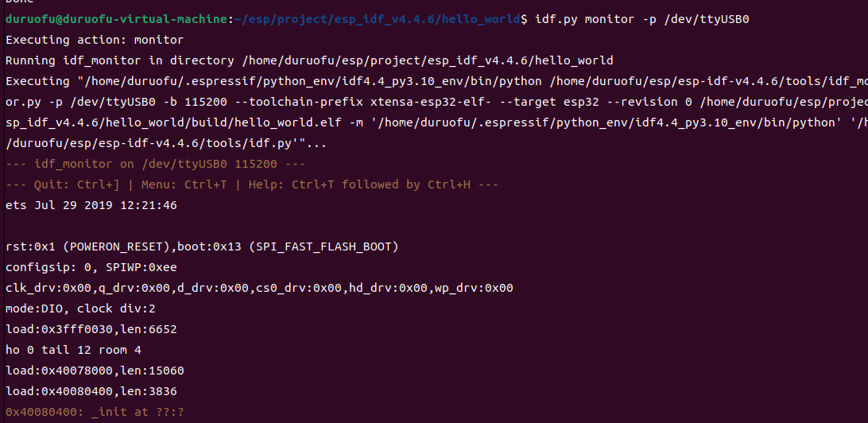Click the green duruofu@duruofu-virtual-machine prompt

pyautogui.click(x=116, y=19)
